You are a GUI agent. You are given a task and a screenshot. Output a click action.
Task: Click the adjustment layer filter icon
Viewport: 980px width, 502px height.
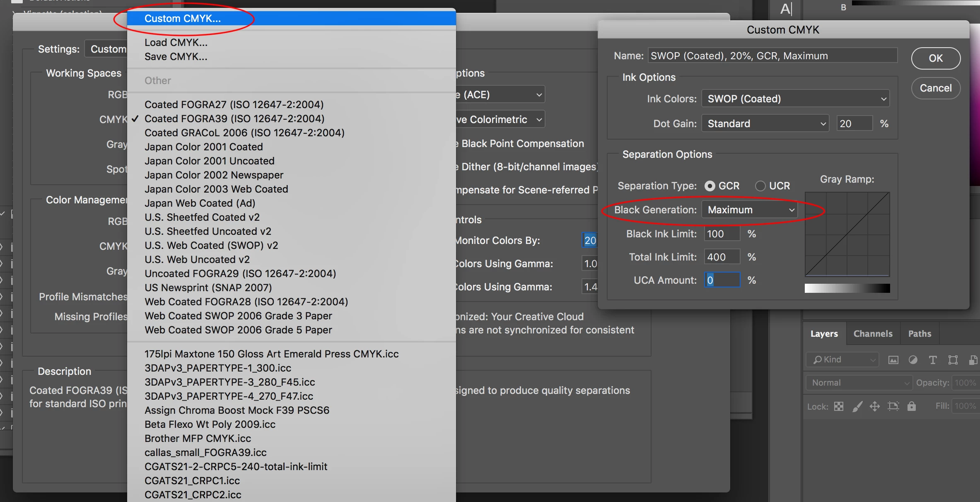913,360
